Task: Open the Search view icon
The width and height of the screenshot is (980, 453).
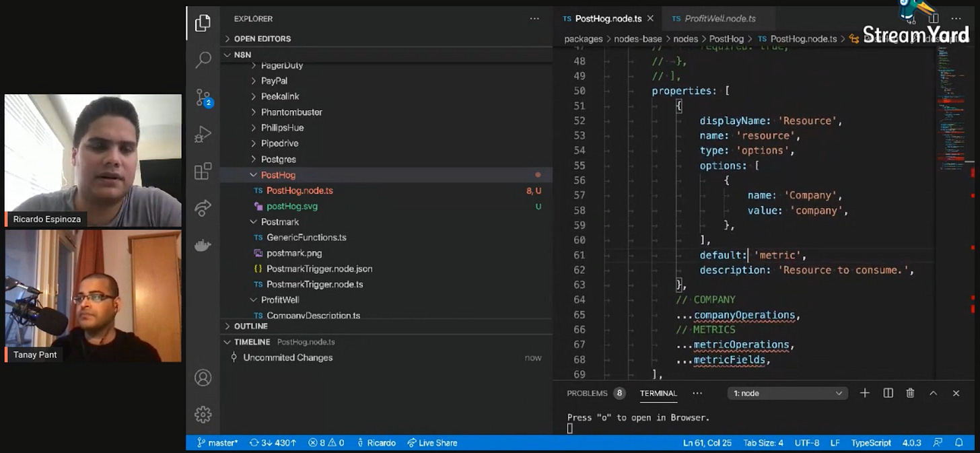Action: [203, 60]
